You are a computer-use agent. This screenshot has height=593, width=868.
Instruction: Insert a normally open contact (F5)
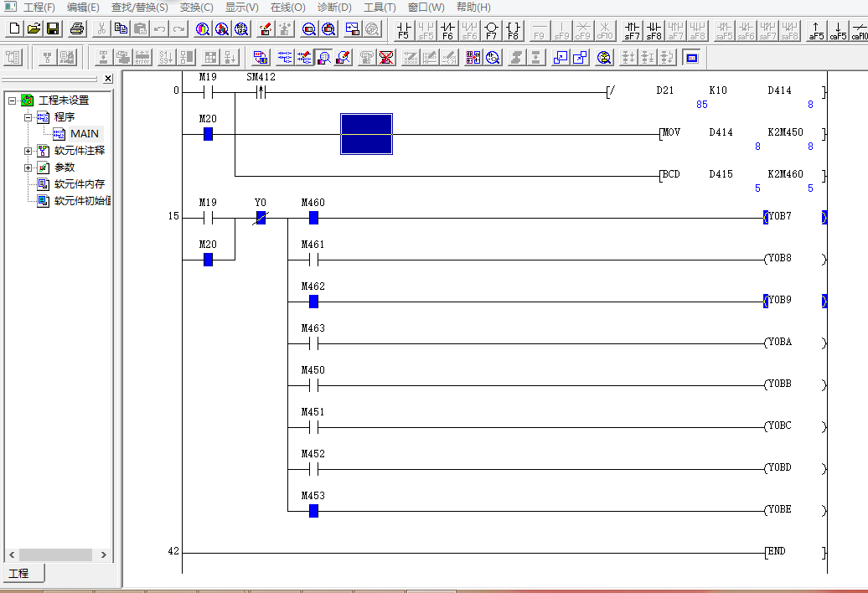pos(404,30)
